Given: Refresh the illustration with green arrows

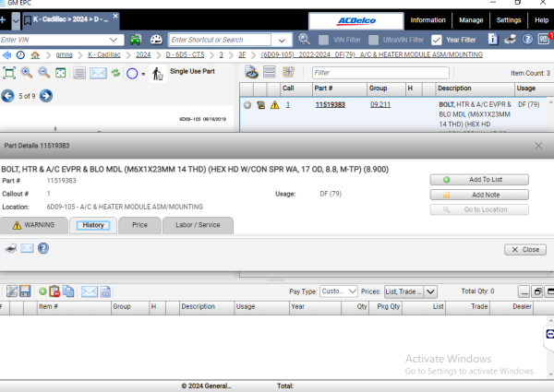Looking at the screenshot, I should coord(115,73).
